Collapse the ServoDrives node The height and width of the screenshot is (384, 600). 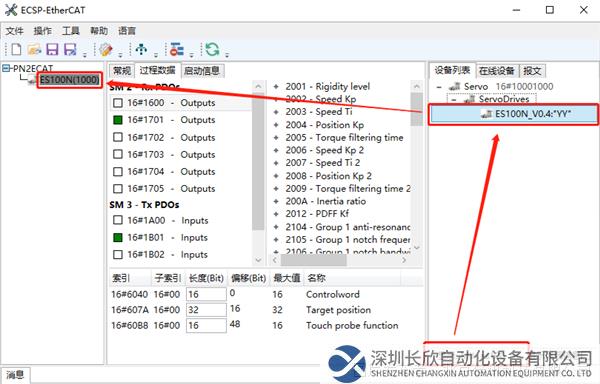pyautogui.click(x=453, y=99)
